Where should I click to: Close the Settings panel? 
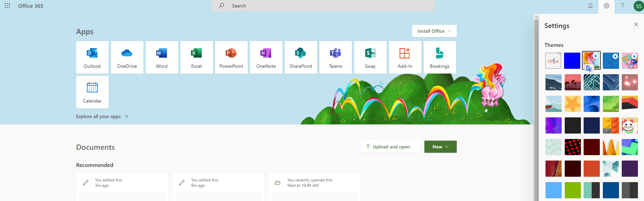click(x=636, y=24)
